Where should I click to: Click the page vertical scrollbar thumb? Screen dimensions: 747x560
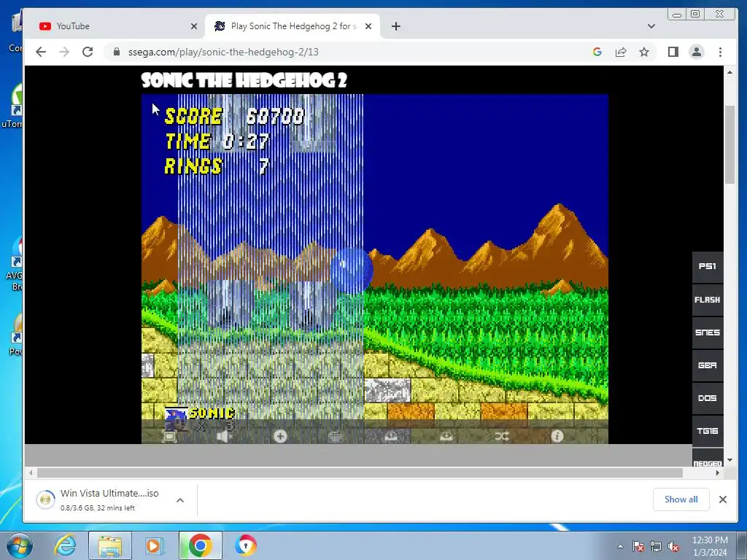[x=729, y=144]
